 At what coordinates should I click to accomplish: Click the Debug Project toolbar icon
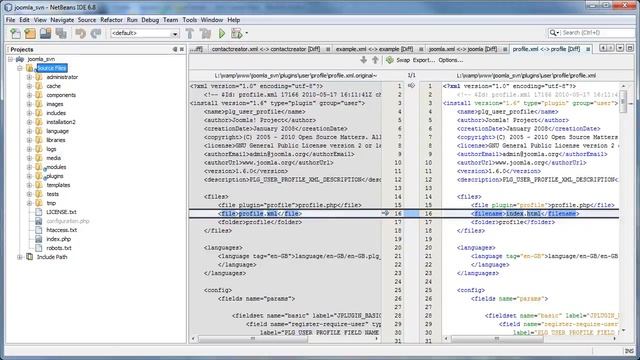[x=236, y=33]
